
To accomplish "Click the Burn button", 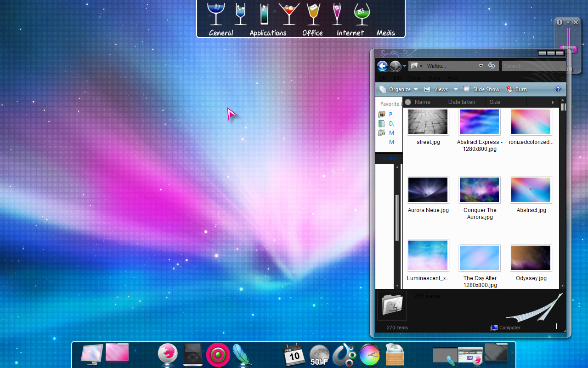I will point(516,89).
